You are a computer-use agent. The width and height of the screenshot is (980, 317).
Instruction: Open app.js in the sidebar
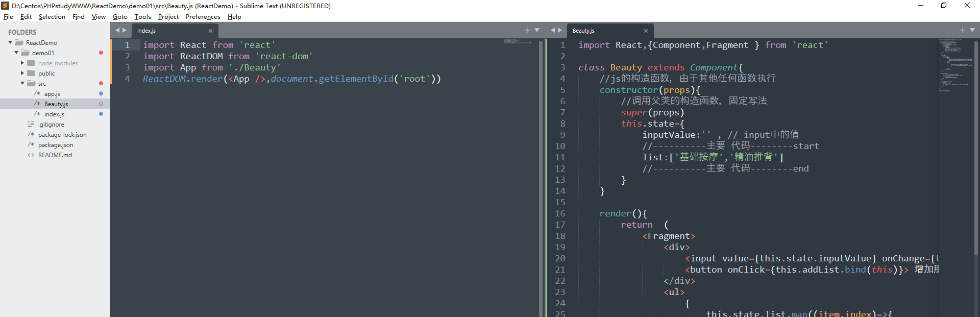point(52,94)
